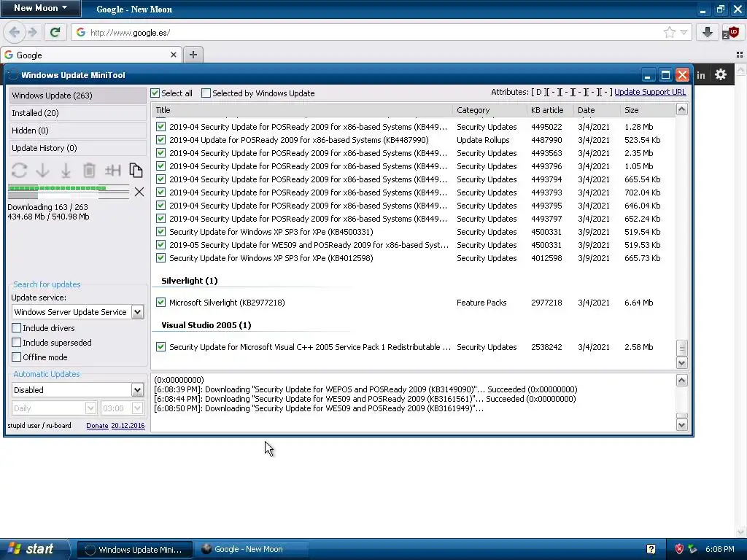The width and height of the screenshot is (747, 560).
Task: Bookmark page with the star icon
Action: click(670, 32)
